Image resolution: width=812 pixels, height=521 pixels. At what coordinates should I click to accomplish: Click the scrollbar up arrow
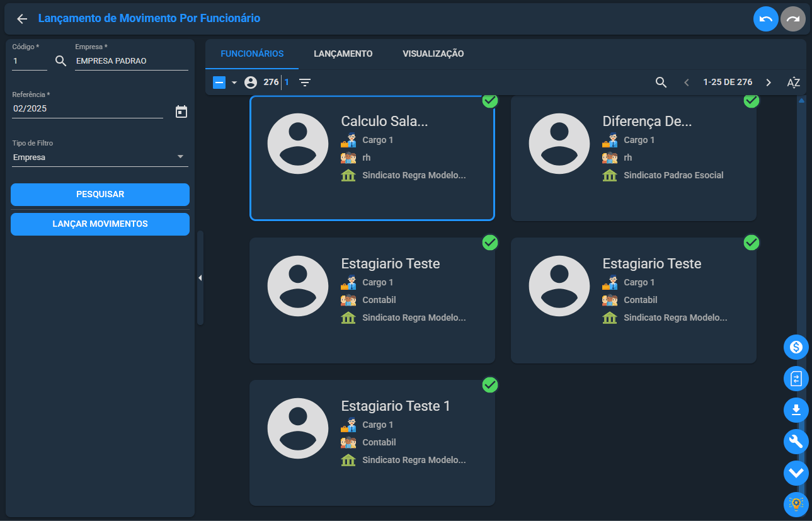click(x=801, y=100)
